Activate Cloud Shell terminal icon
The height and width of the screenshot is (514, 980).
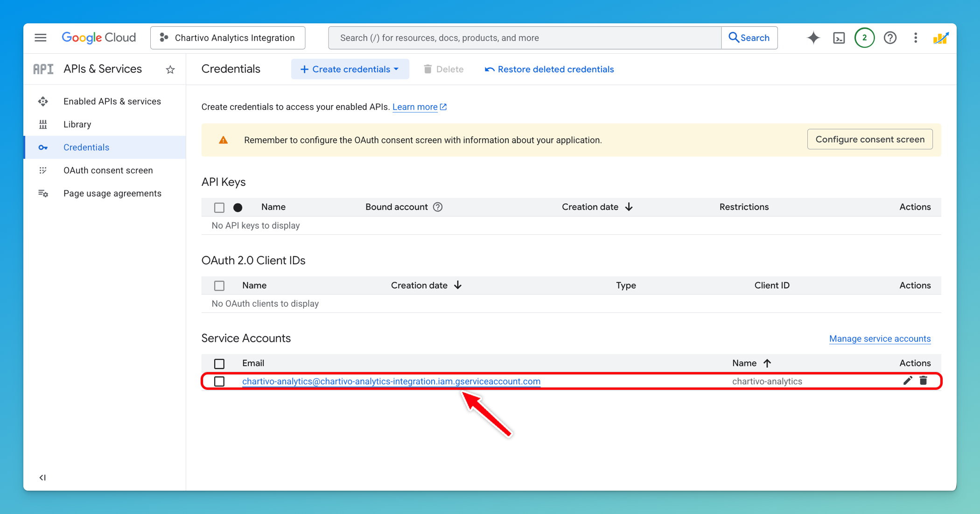839,37
